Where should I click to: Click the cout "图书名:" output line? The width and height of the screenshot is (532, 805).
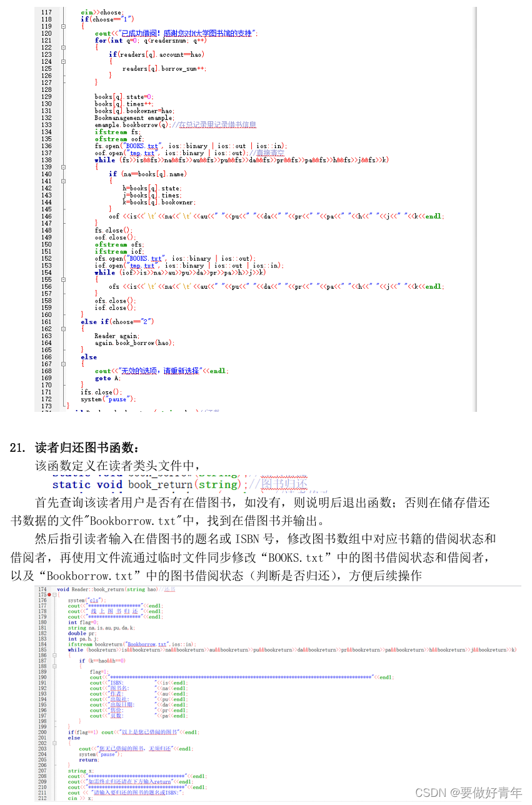pyautogui.click(x=139, y=688)
